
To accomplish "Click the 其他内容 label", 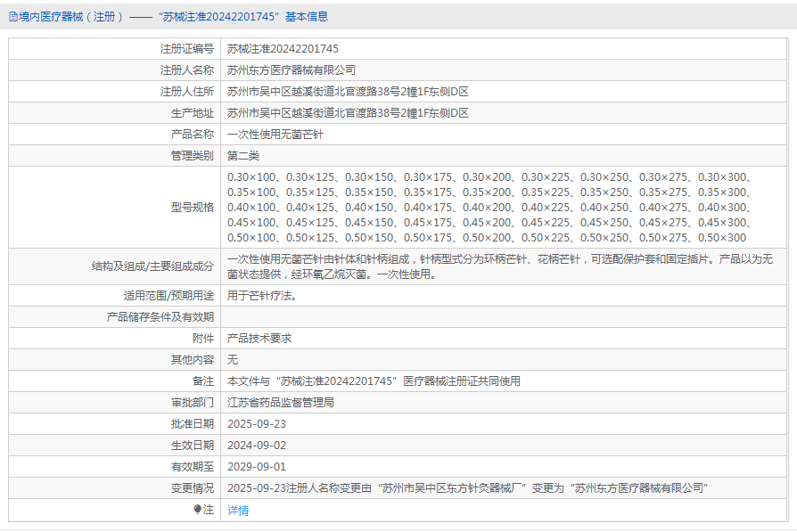I will (193, 360).
